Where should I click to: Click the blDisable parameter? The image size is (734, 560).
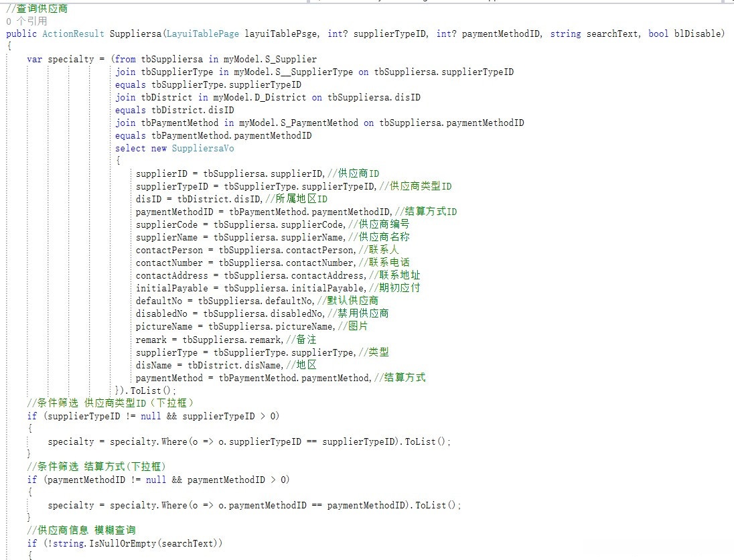pyautogui.click(x=697, y=33)
